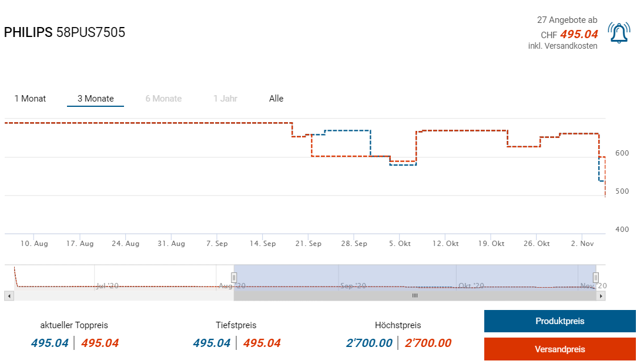Click the PHILIPS 58PUS7505 product title
The height and width of the screenshot is (364, 640).
[x=65, y=32]
